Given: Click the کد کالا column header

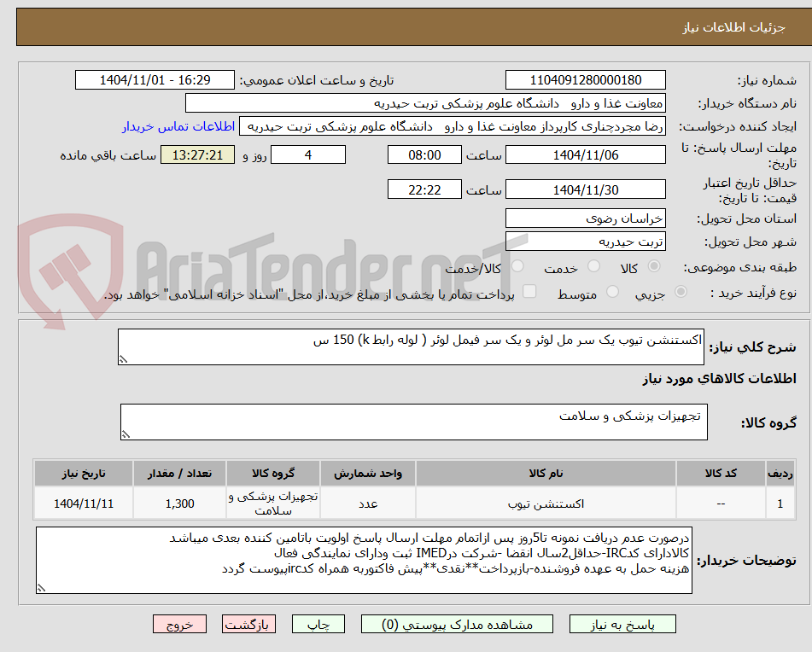Looking at the screenshot, I should click(x=721, y=474).
